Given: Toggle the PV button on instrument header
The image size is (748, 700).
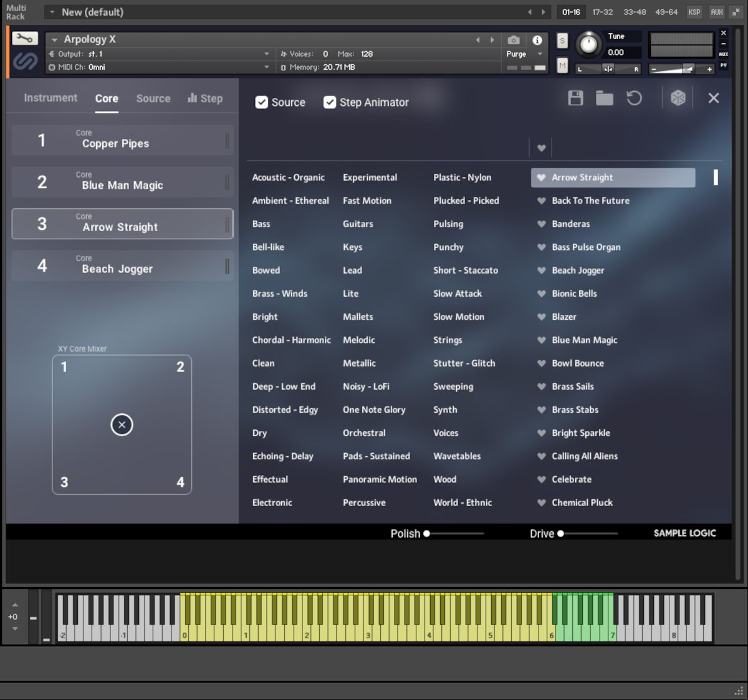Looking at the screenshot, I should coord(723,65).
